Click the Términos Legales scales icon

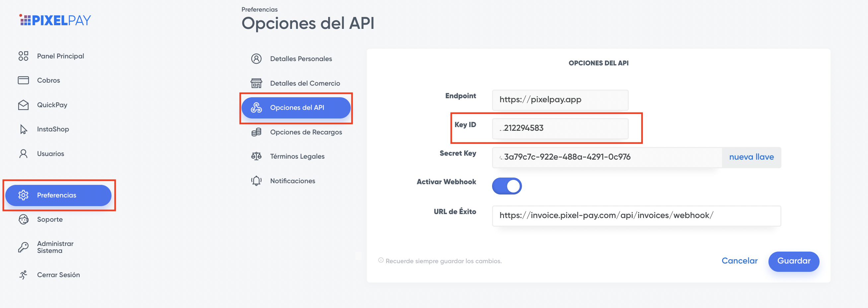click(x=256, y=156)
